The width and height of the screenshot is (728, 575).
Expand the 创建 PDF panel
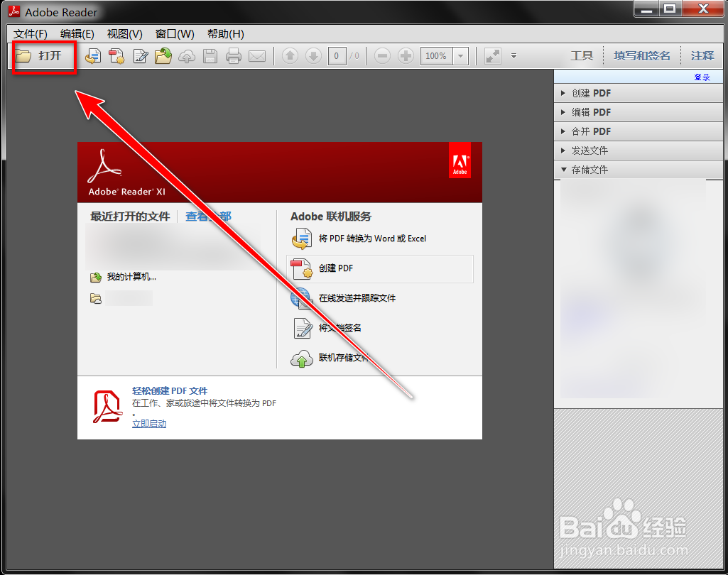(639, 93)
